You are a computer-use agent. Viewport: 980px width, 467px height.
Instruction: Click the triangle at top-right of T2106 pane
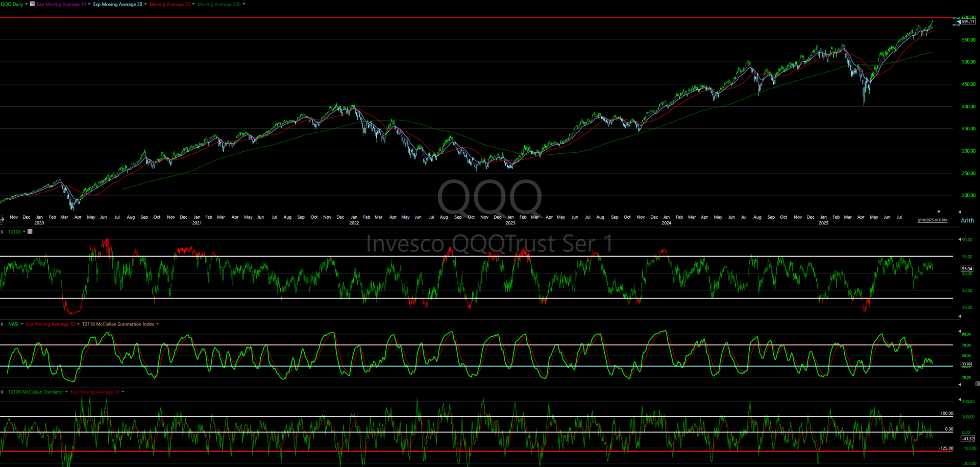[x=960, y=400]
